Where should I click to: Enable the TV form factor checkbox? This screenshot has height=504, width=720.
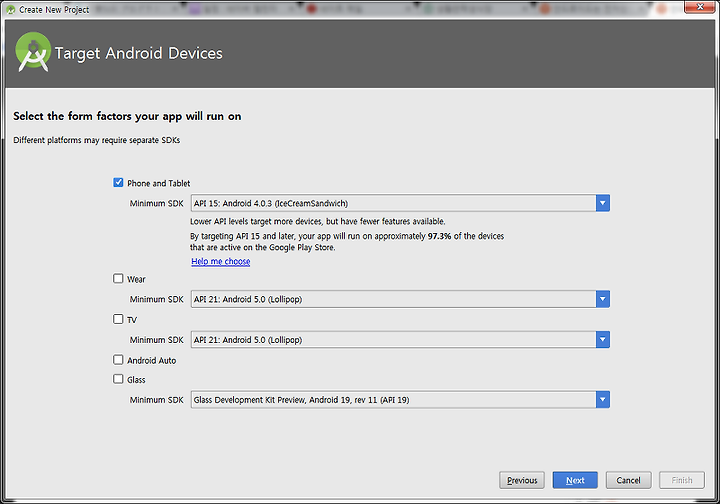118,319
